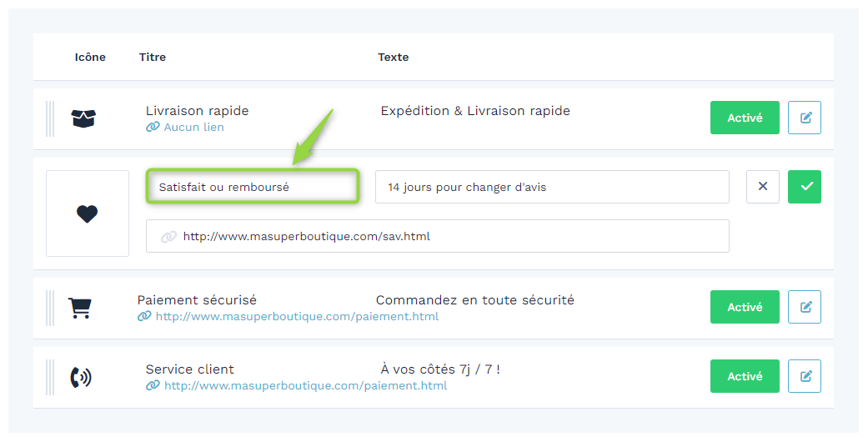Toggle the Activé status for Paiement sécurisé

[x=745, y=307]
